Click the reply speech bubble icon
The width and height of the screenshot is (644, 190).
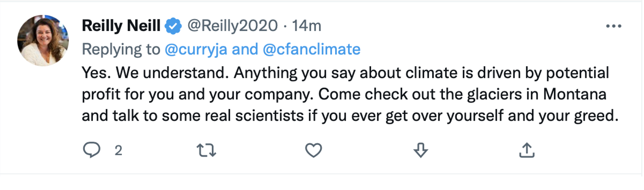92,150
